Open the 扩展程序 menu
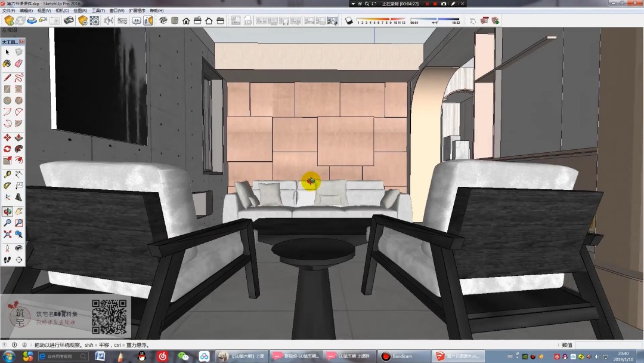This screenshot has height=363, width=644. point(137,11)
